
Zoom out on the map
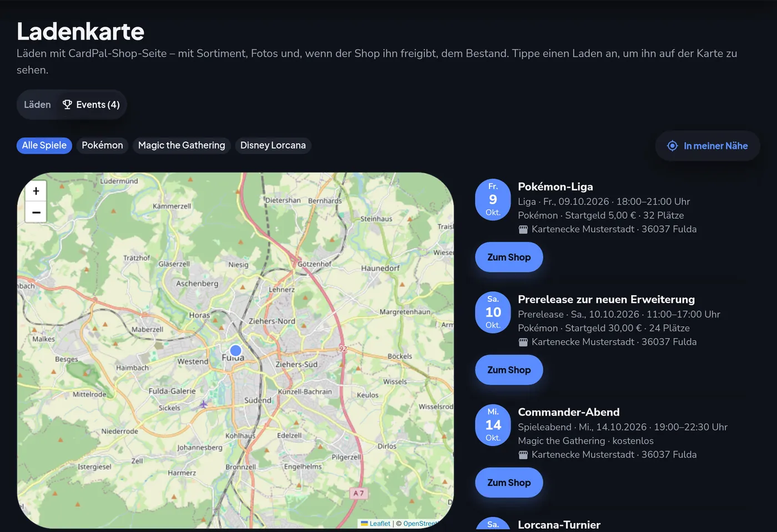tap(36, 212)
